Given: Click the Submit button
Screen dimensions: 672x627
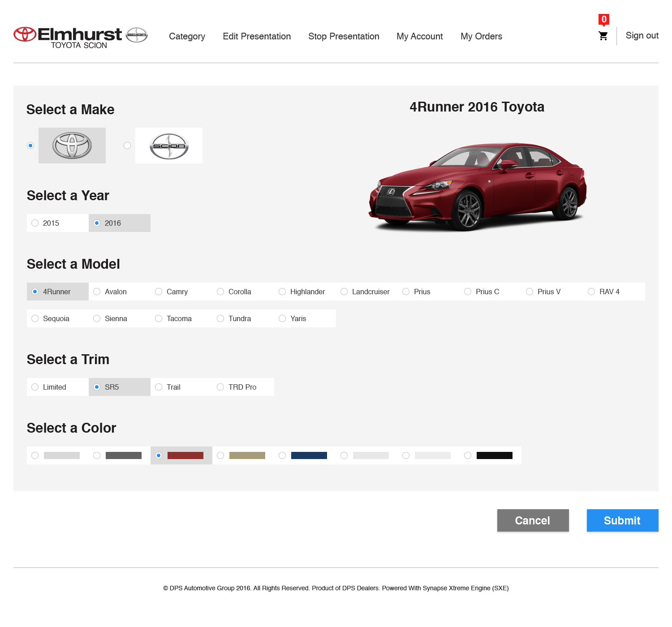Looking at the screenshot, I should [x=623, y=520].
